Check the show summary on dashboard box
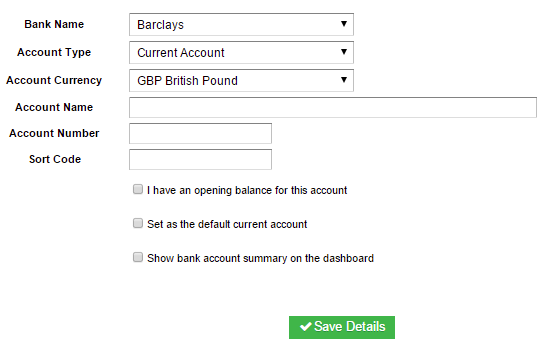553x360 pixels. [x=138, y=257]
